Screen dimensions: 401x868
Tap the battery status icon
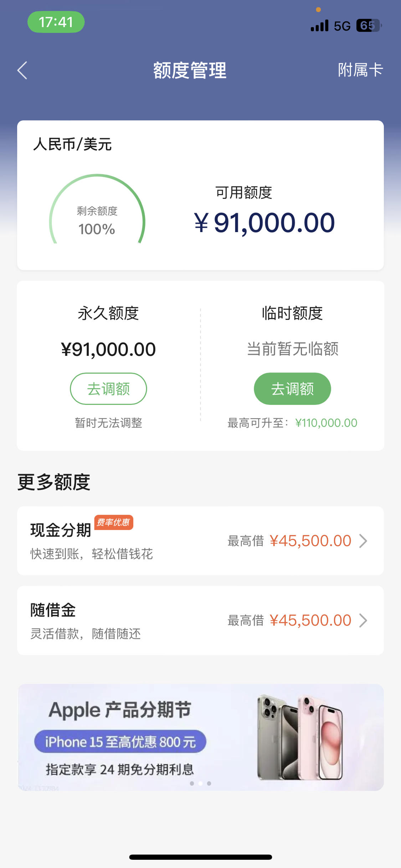(x=369, y=26)
